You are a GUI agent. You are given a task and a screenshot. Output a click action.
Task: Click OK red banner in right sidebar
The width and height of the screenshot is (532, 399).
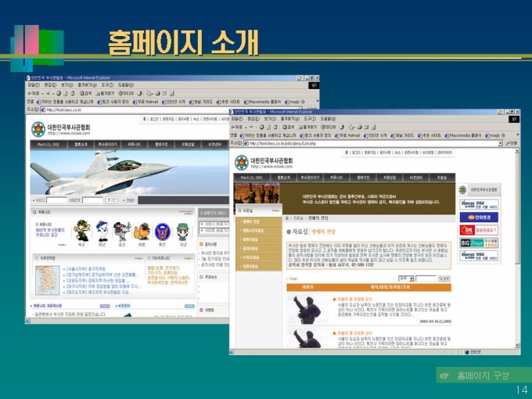coord(479,230)
